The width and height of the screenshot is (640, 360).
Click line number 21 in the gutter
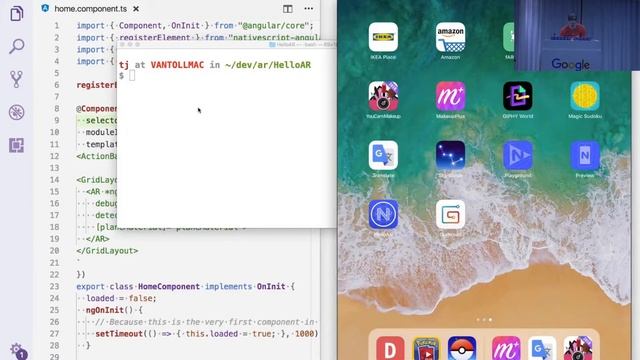coord(55,263)
